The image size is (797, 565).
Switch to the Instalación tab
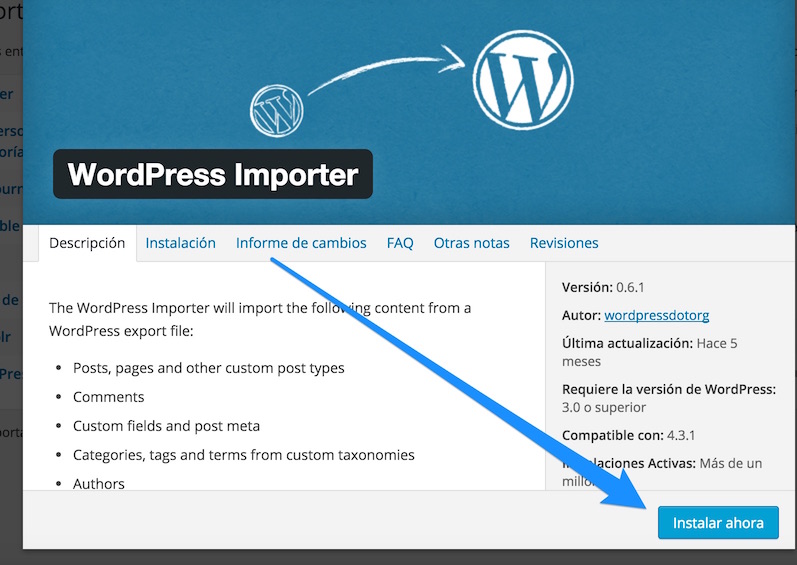[x=180, y=243]
